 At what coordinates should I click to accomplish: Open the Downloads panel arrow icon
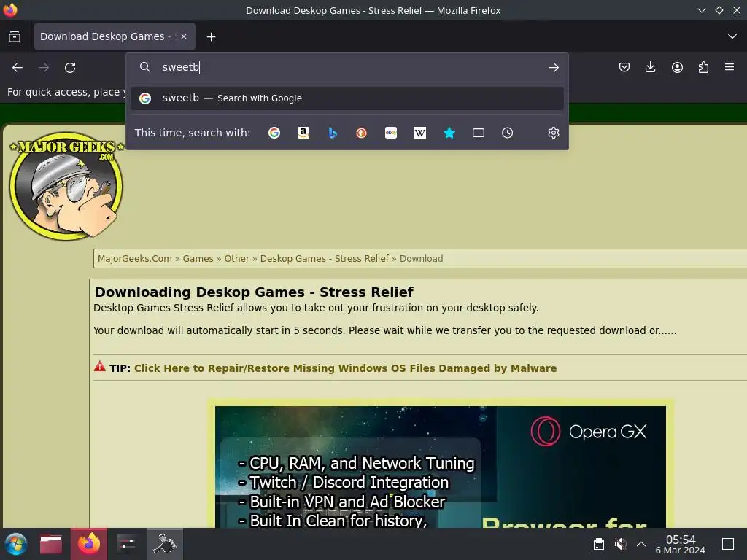650,68
